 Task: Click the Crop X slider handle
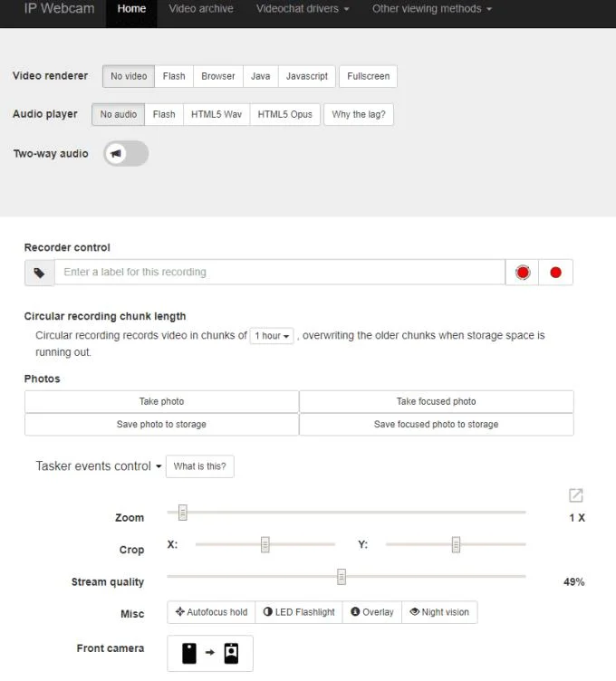point(265,544)
